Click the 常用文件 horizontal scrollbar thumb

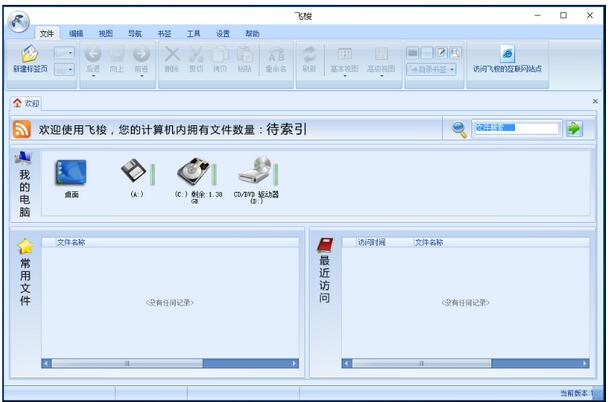point(127,363)
